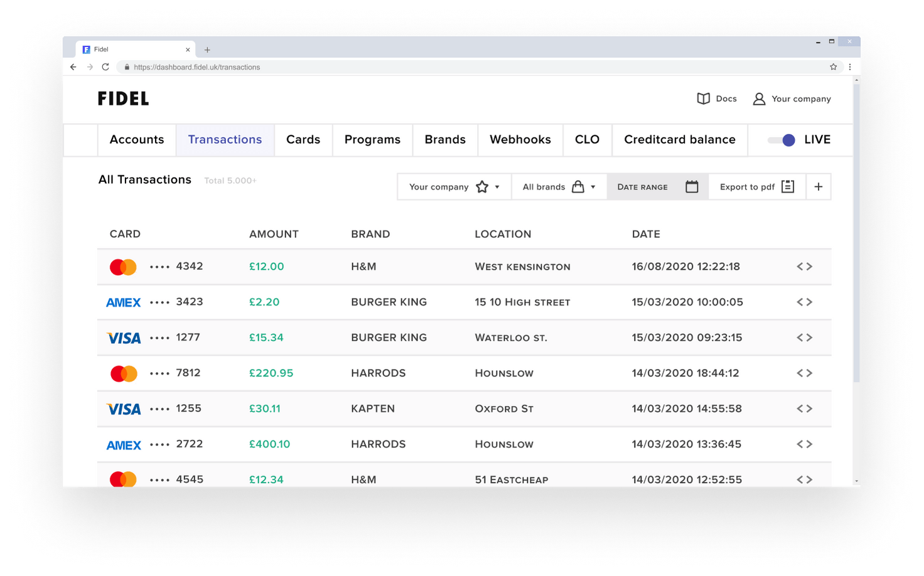Image resolution: width=924 pixels, height=576 pixels.
Task: Click the Export to pdf button
Action: (x=756, y=186)
